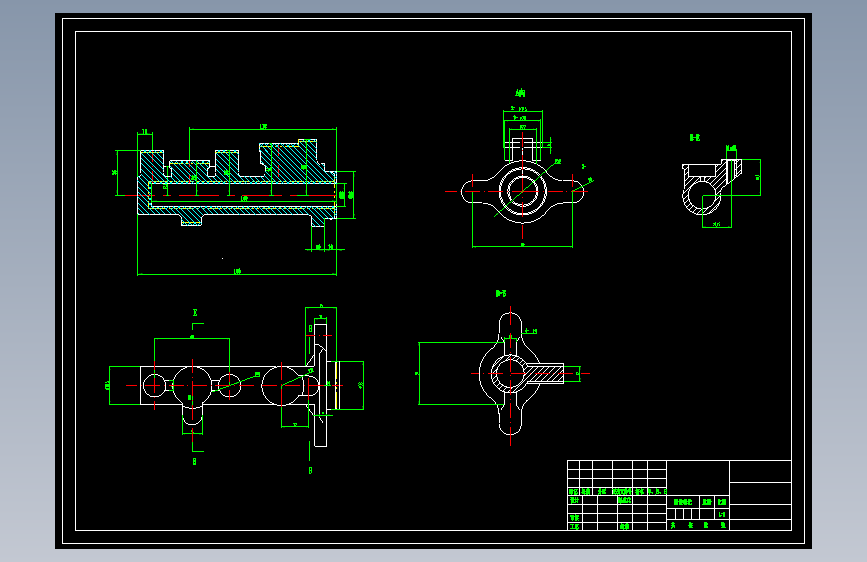The width and height of the screenshot is (867, 562).
Task: Click the view label above the flange end view
Action: (520, 93)
